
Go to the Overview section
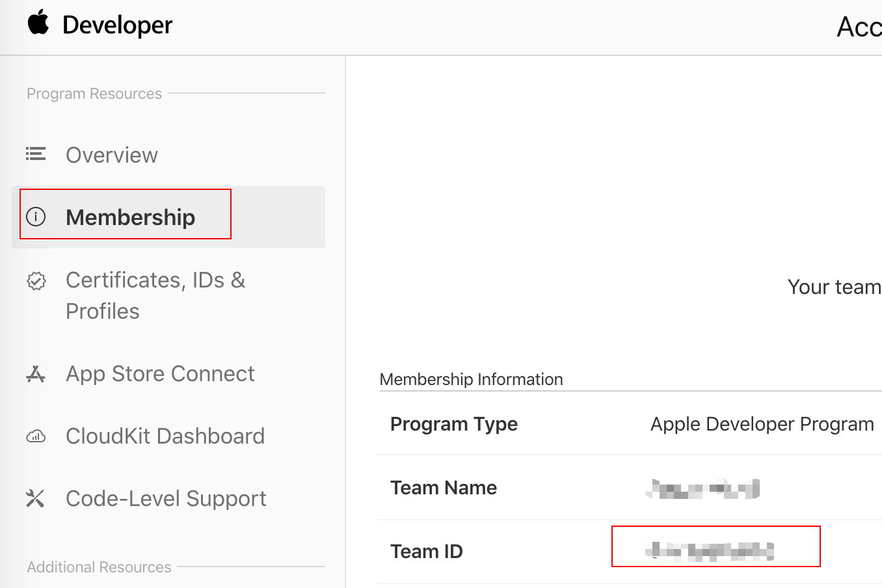click(x=112, y=155)
